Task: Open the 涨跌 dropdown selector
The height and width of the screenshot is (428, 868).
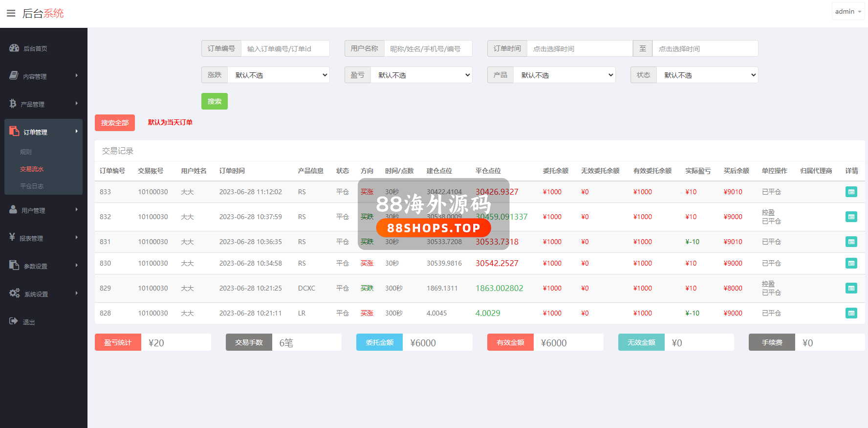Action: coord(279,75)
